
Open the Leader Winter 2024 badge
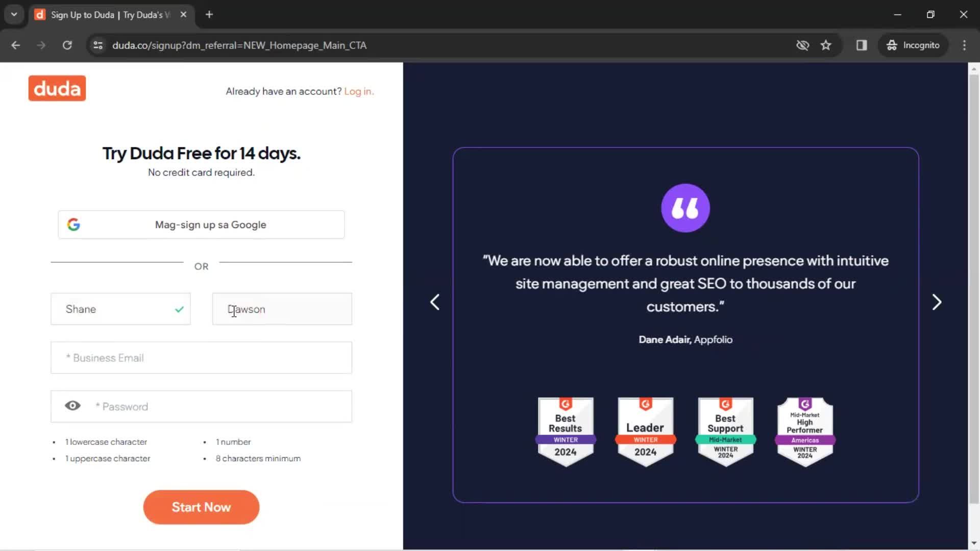click(x=646, y=432)
